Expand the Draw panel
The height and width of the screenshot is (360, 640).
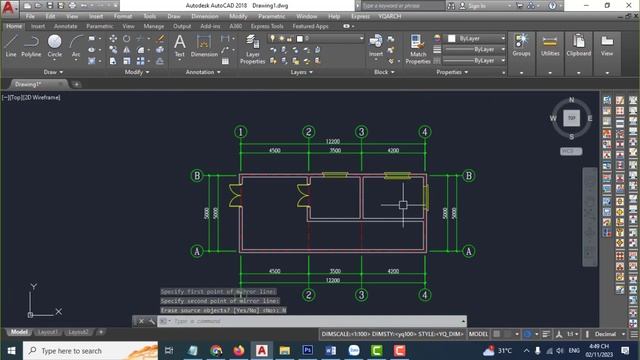(53, 72)
